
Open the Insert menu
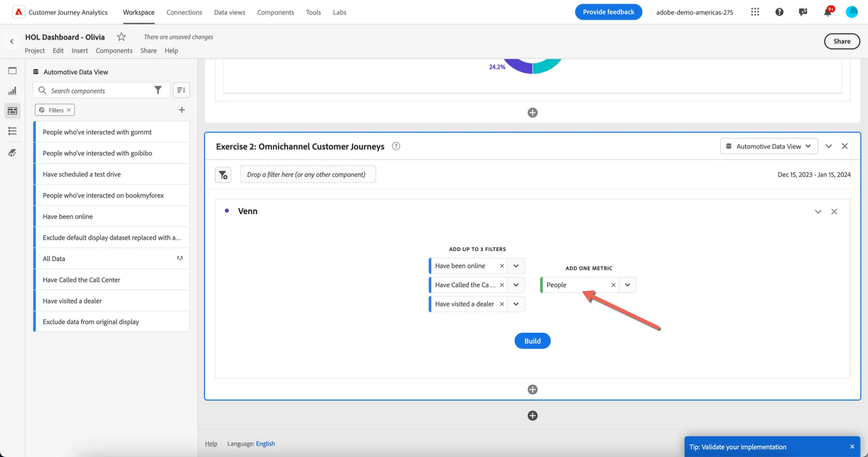pyautogui.click(x=79, y=50)
